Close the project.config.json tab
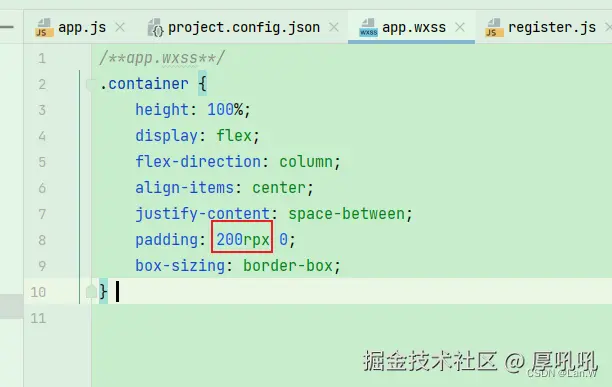The width and height of the screenshot is (612, 387). pyautogui.click(x=334, y=27)
